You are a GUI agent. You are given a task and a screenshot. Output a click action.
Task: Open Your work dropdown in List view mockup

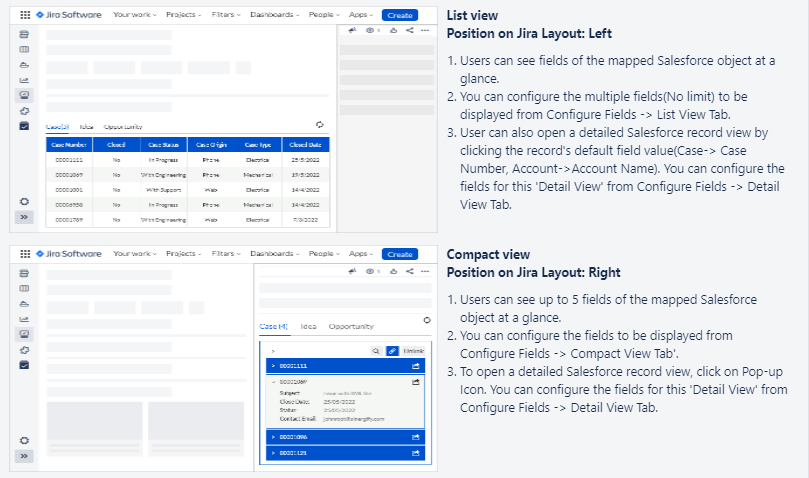pyautogui.click(x=135, y=15)
